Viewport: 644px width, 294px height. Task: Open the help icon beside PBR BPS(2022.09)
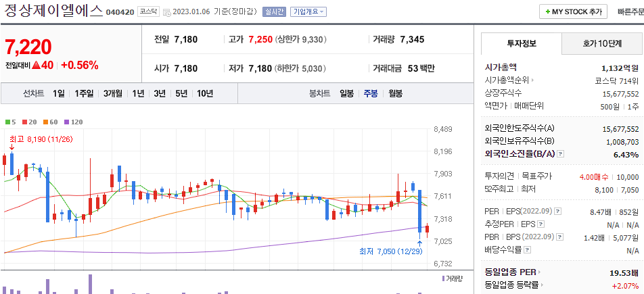click(560, 237)
